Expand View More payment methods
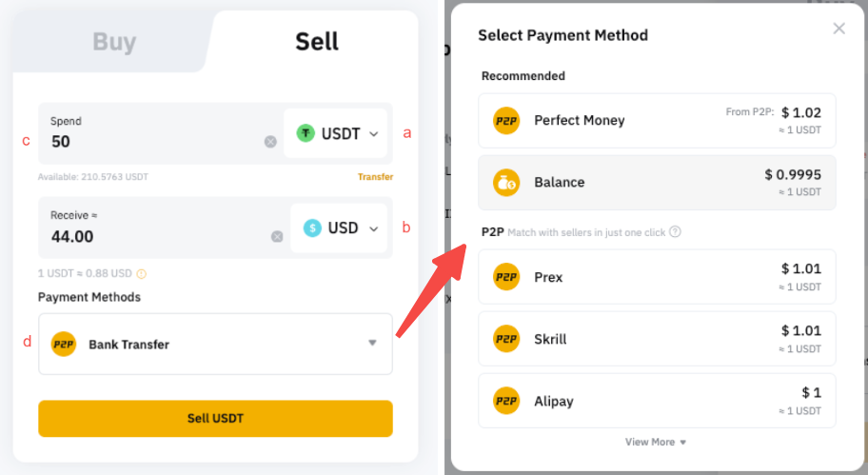This screenshot has height=475, width=868. (x=656, y=442)
